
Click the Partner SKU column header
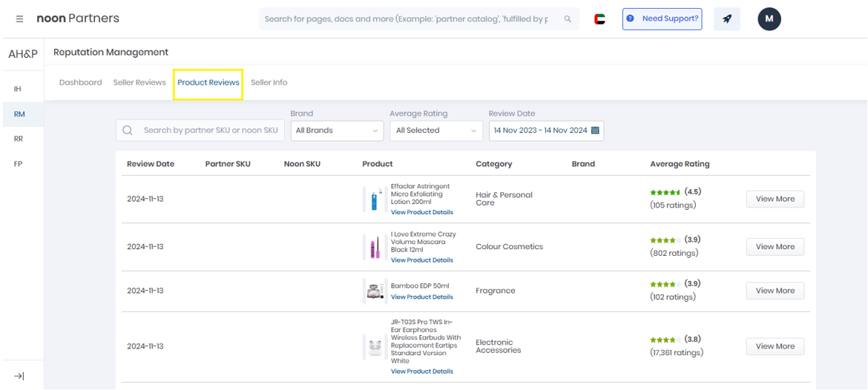(228, 165)
